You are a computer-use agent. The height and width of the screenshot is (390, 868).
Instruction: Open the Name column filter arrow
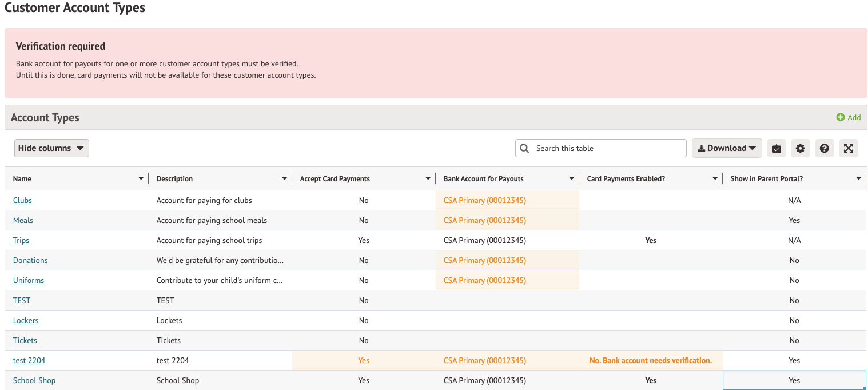tap(141, 179)
